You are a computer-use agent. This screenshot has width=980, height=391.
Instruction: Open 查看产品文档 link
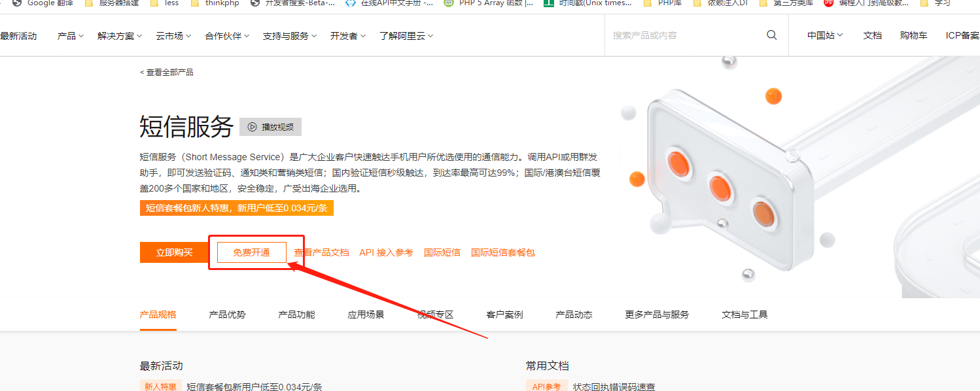(x=321, y=252)
